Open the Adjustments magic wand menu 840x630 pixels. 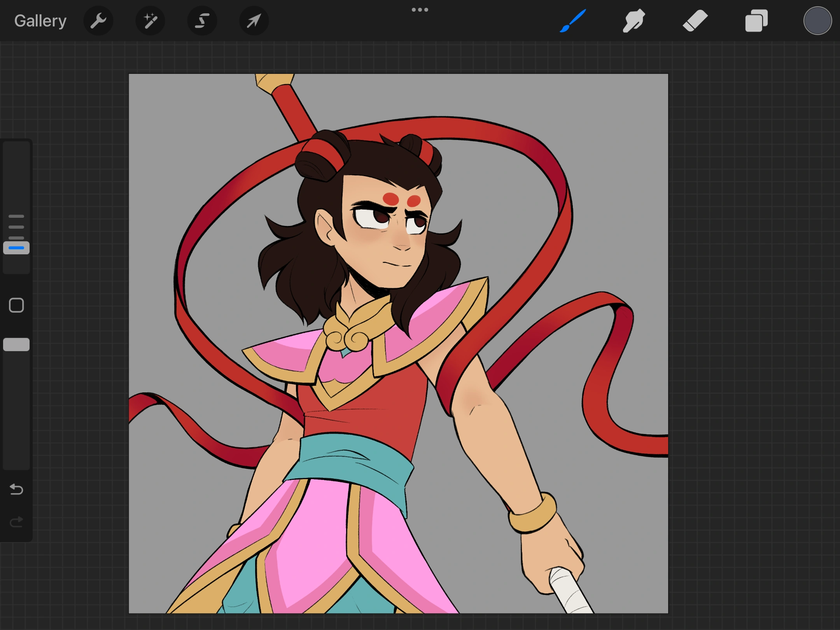(x=150, y=20)
